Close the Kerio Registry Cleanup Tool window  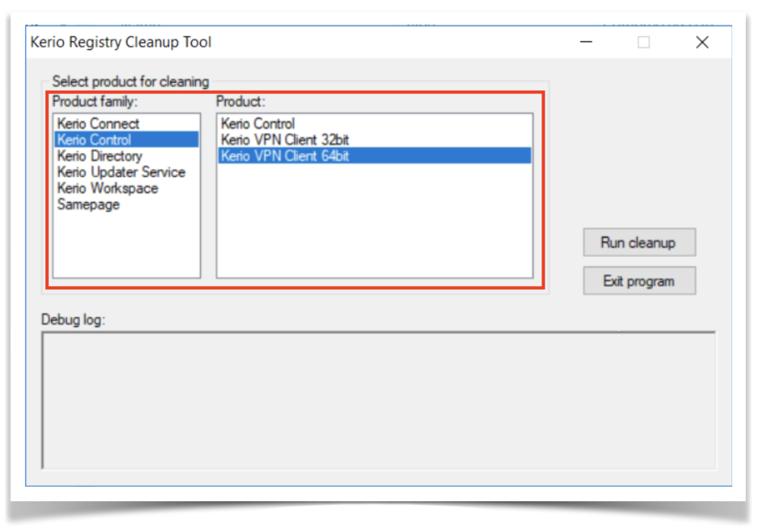(x=702, y=42)
